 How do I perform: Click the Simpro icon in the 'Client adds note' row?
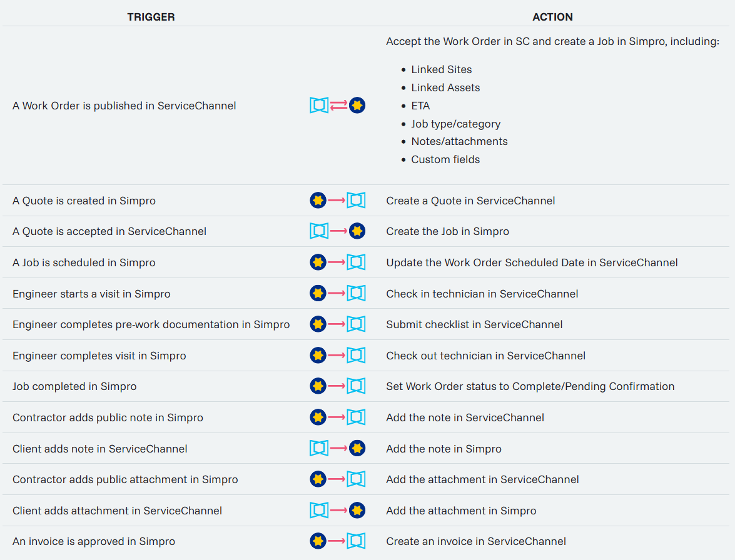pyautogui.click(x=357, y=448)
